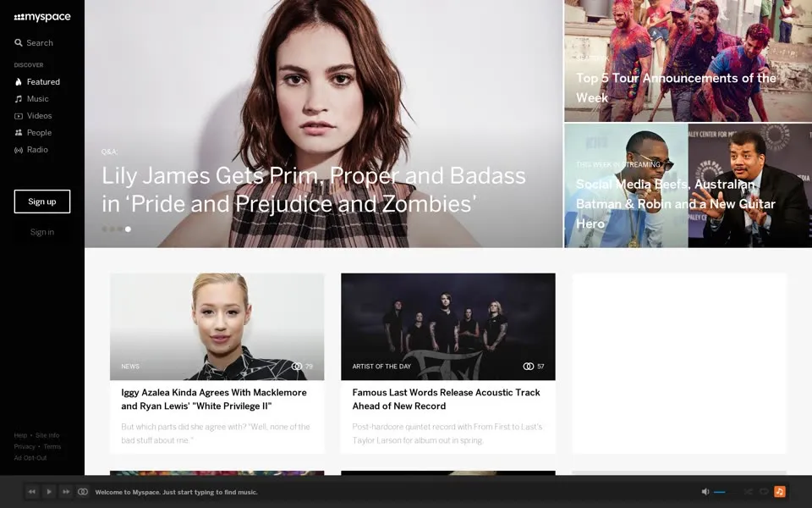
Task: Click the Sign in link
Action: click(x=42, y=232)
